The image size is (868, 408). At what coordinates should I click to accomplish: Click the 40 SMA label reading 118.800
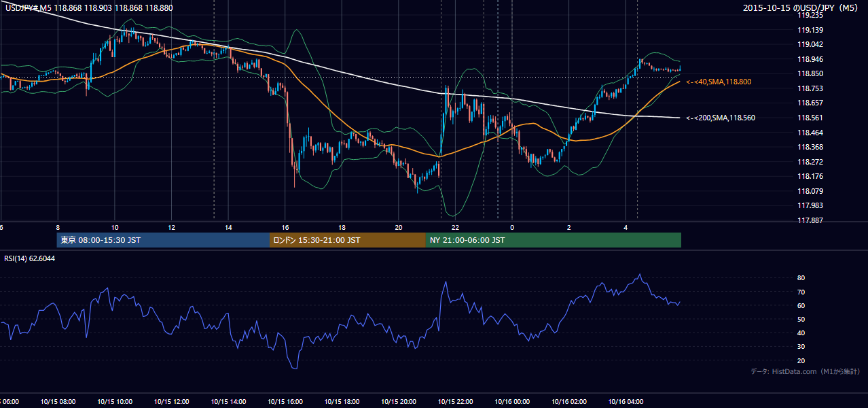click(719, 82)
